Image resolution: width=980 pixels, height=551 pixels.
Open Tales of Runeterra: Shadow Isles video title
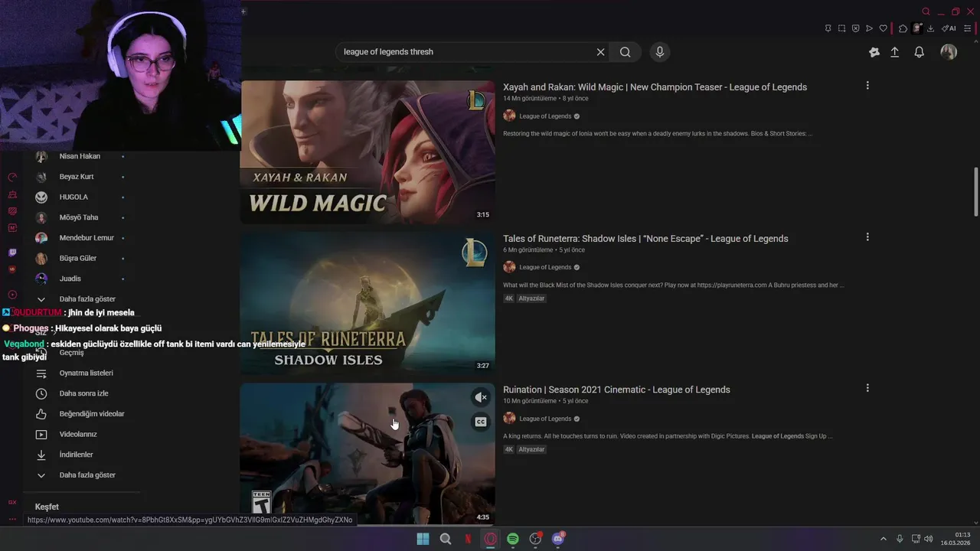point(645,239)
